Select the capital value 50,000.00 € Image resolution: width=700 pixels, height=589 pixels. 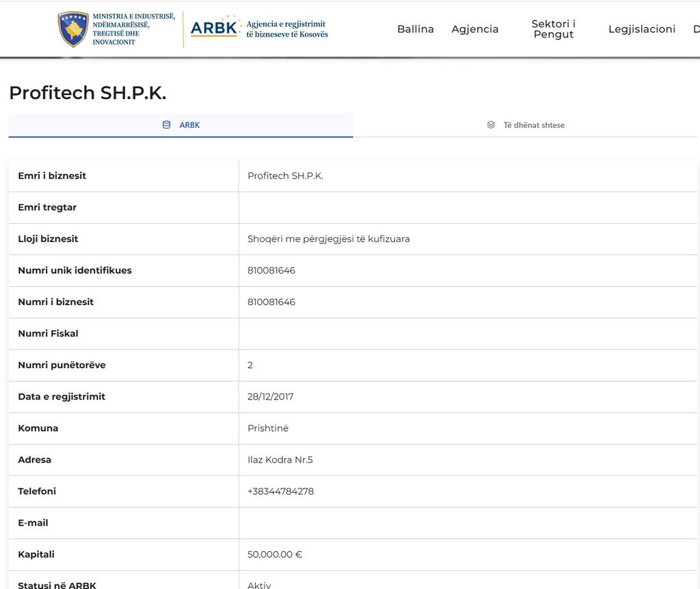click(x=275, y=554)
